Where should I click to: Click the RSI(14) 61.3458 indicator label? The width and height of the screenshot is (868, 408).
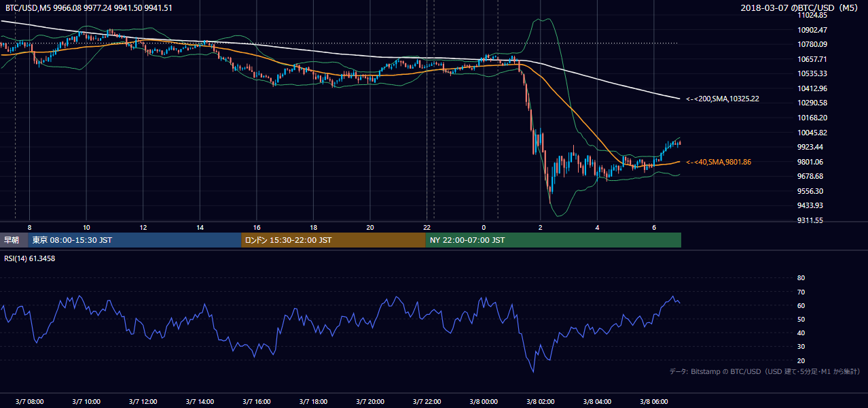[30, 259]
